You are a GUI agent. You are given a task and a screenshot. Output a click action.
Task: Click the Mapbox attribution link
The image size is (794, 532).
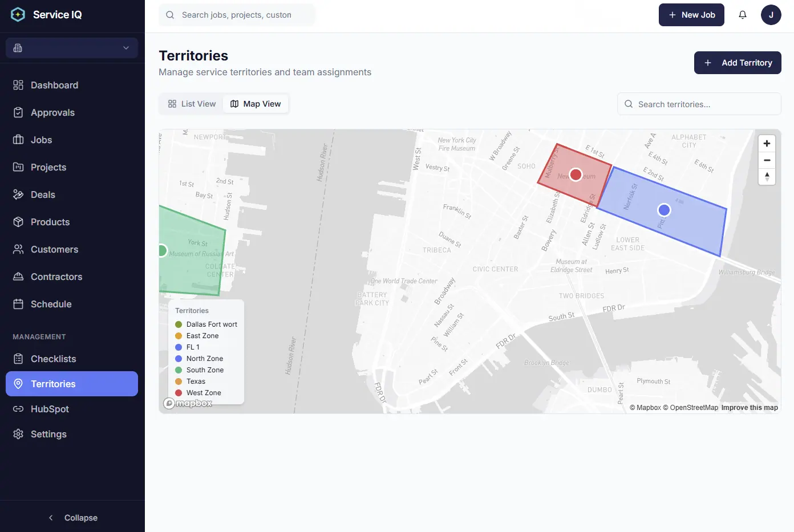[x=645, y=408]
